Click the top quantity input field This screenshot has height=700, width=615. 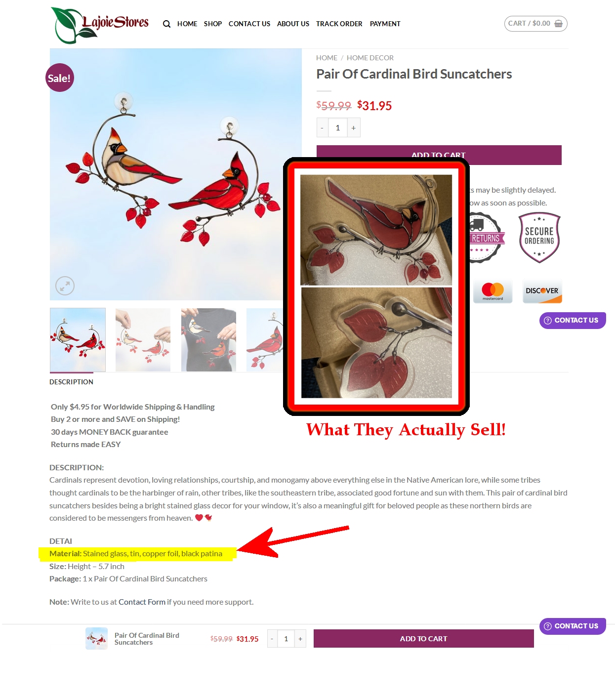coord(338,128)
